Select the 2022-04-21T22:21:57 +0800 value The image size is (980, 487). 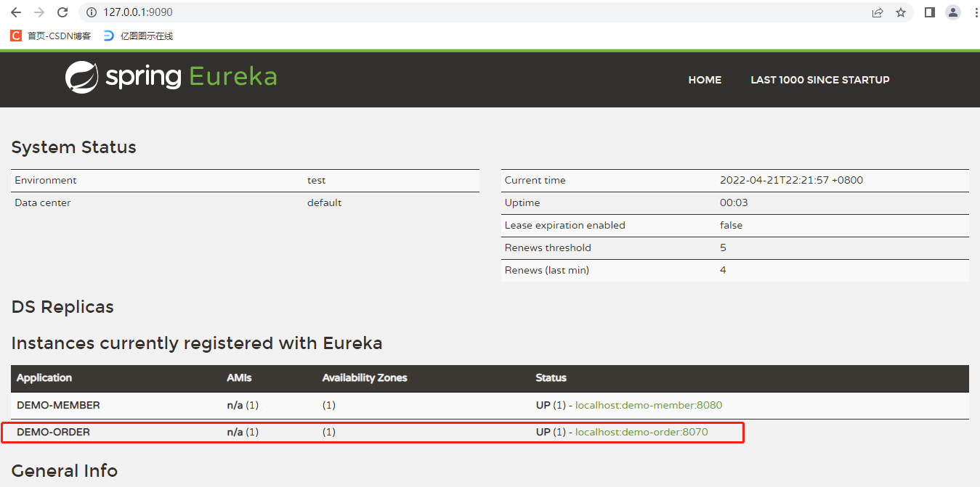tap(791, 180)
